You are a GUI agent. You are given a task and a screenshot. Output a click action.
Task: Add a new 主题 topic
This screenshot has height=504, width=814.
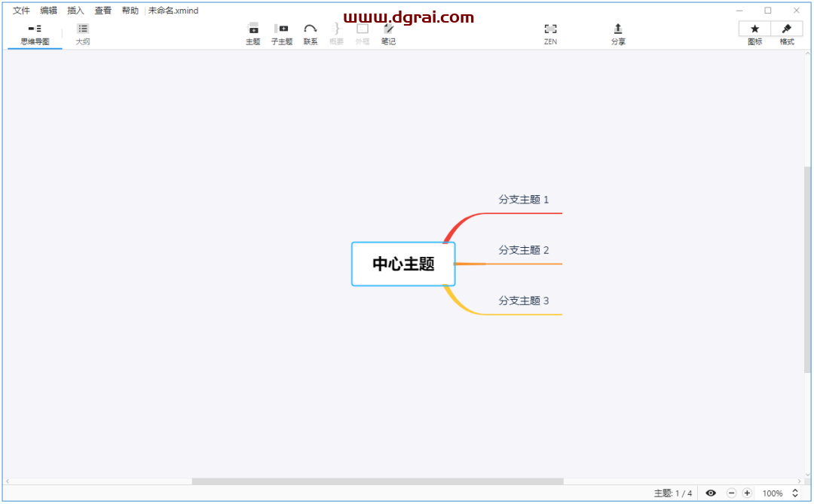pyautogui.click(x=252, y=34)
